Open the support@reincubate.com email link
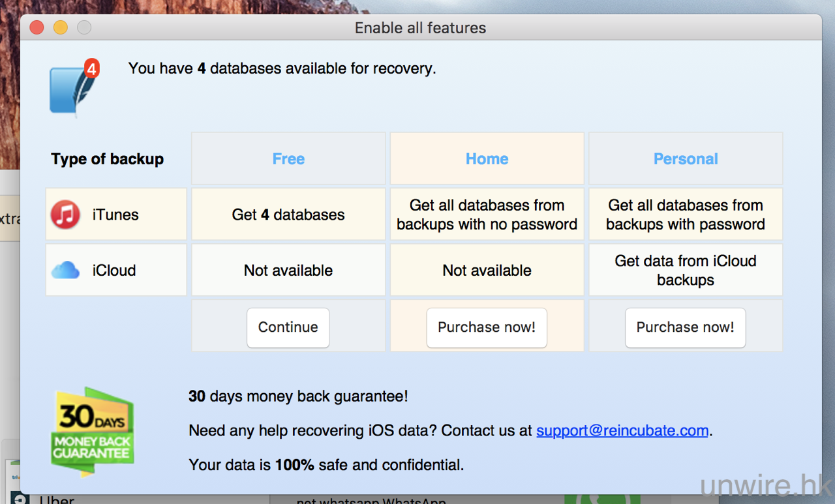Screen dimensions: 835x504 click(x=622, y=430)
